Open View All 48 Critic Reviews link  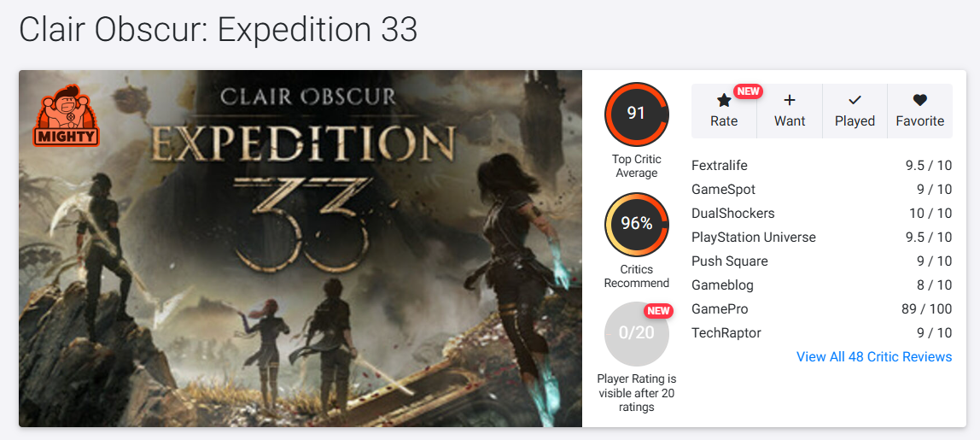click(x=874, y=357)
